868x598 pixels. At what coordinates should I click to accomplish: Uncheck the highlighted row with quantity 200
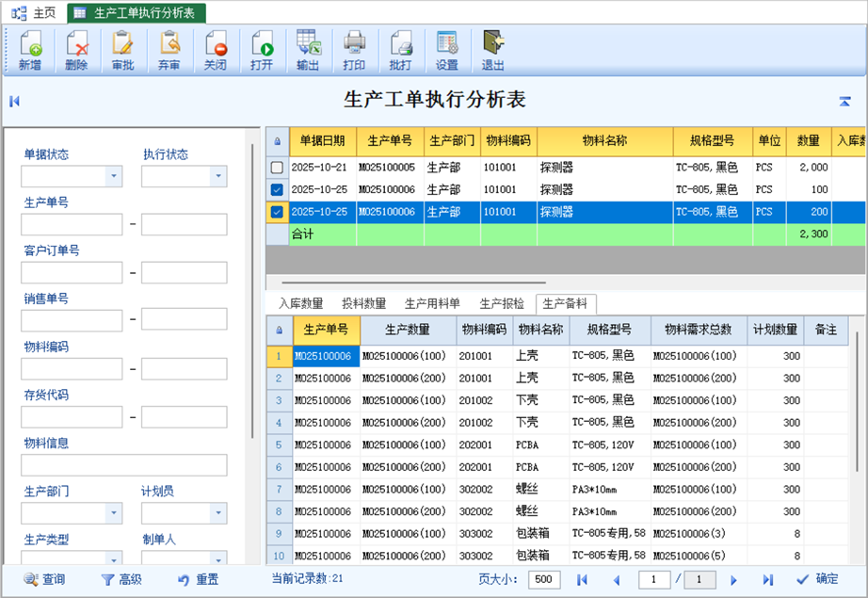point(277,212)
